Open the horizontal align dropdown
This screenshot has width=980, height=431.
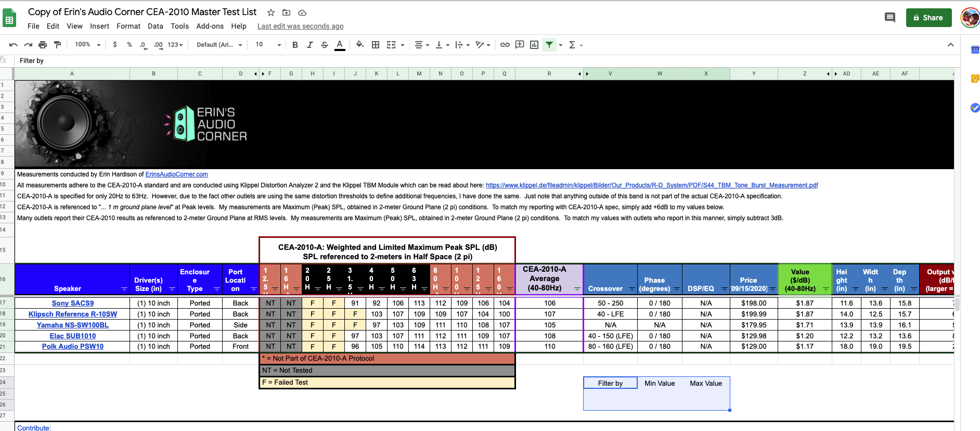tap(422, 45)
